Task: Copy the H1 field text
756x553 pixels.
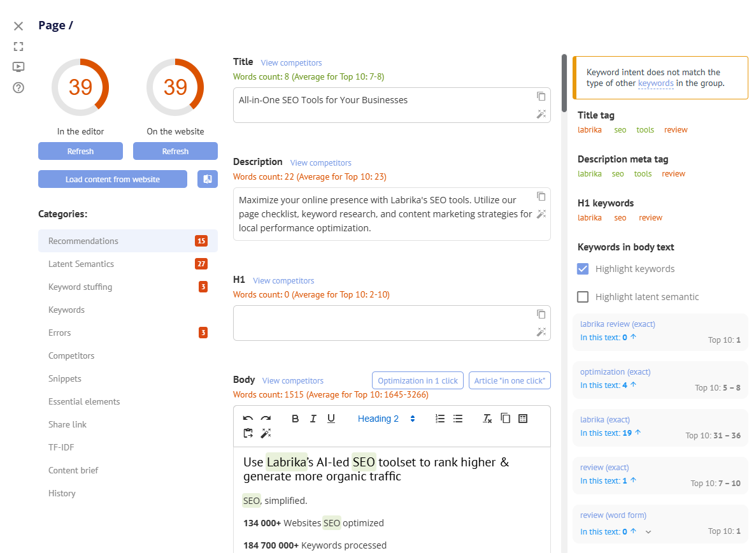Action: (541, 314)
